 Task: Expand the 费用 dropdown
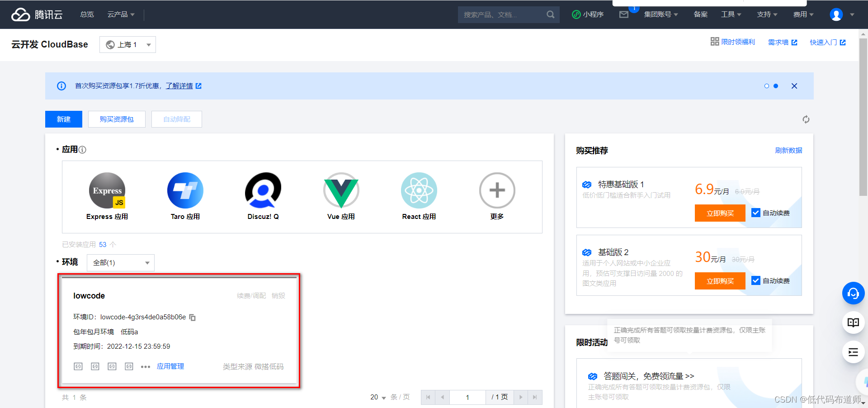[803, 14]
